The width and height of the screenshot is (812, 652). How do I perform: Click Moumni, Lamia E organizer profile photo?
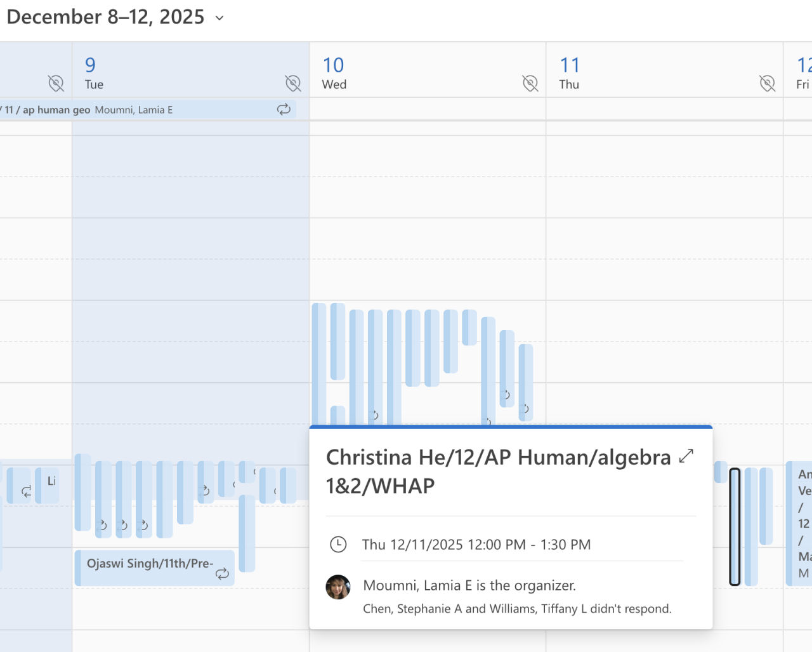coord(338,587)
